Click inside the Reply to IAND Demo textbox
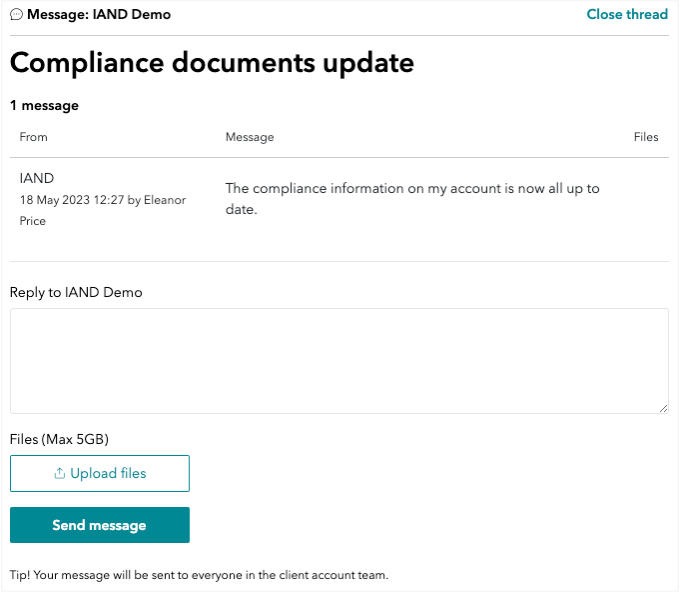The width and height of the screenshot is (680, 592). (339, 361)
